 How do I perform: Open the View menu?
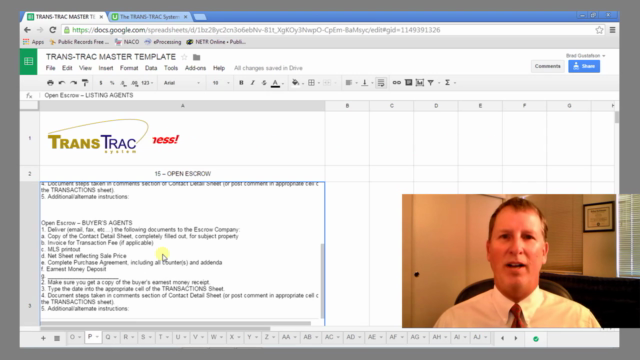(x=85, y=68)
